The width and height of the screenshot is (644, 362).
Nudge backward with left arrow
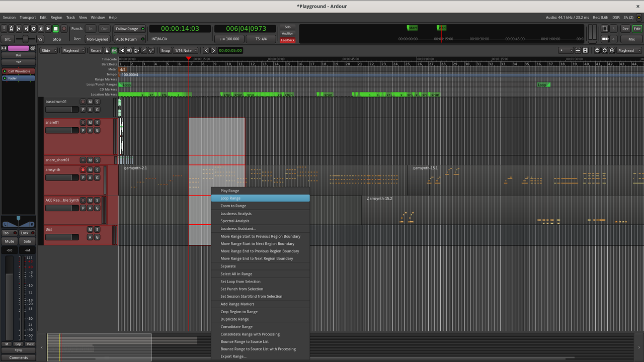pos(206,50)
